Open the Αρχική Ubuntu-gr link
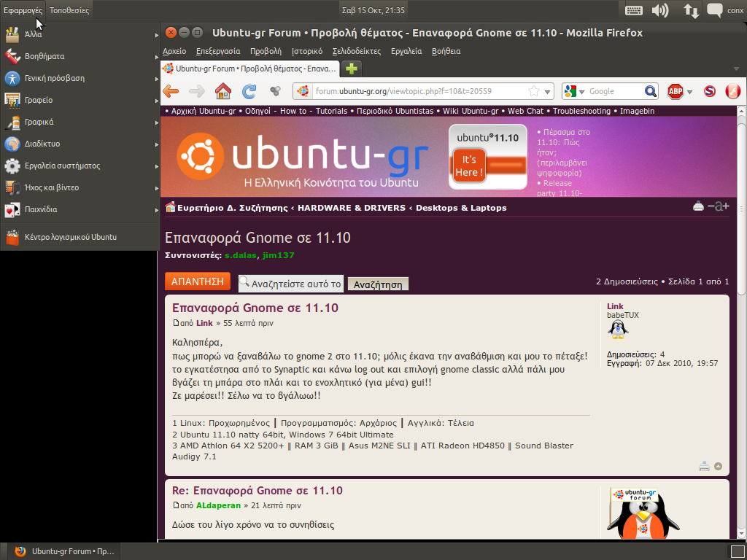 (x=204, y=111)
